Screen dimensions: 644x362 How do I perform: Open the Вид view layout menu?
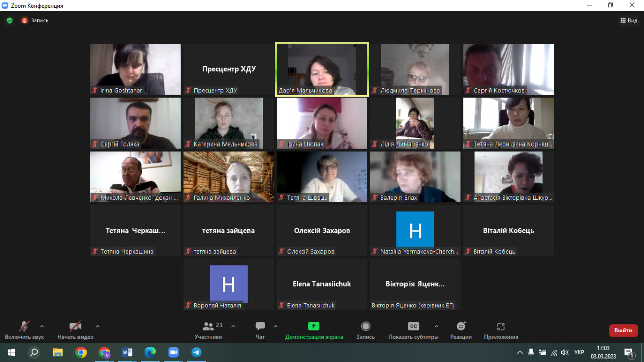click(x=629, y=21)
